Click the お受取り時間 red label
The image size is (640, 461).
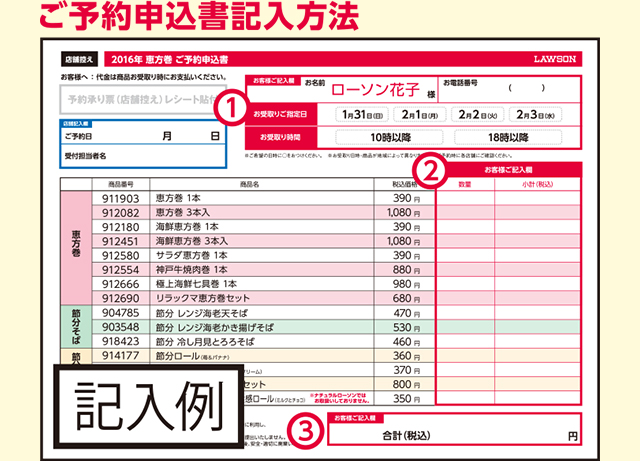[x=280, y=138]
